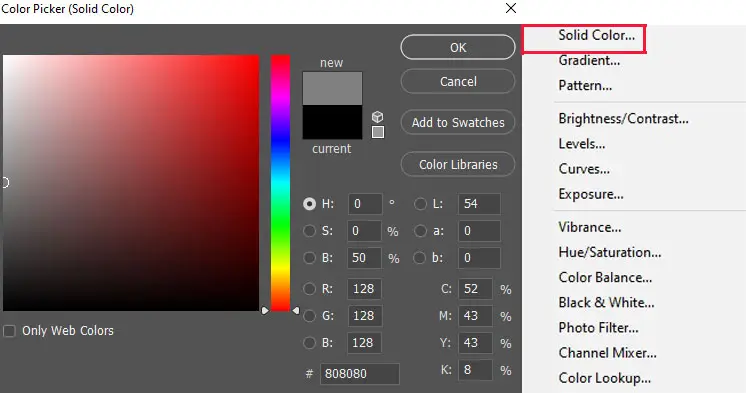Click the Lab a value field
The height and width of the screenshot is (393, 746).
pyautogui.click(x=479, y=231)
